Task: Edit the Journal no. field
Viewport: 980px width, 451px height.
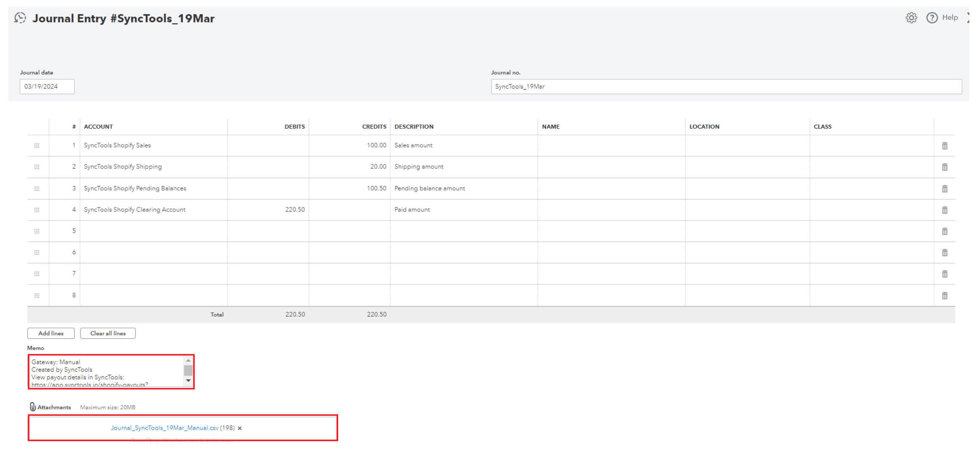Action: (726, 86)
